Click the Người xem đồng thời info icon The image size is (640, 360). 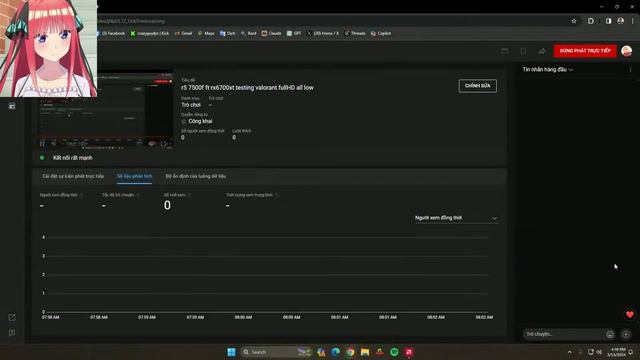(81, 195)
